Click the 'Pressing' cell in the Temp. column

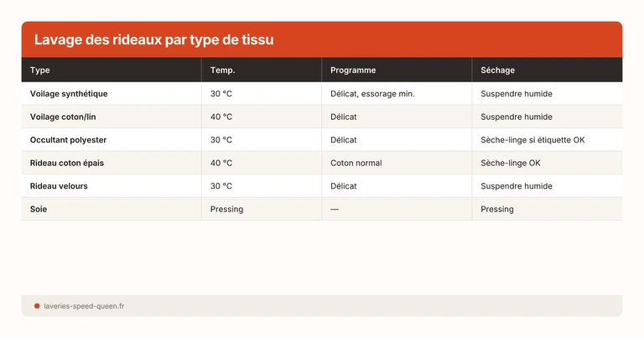226,209
